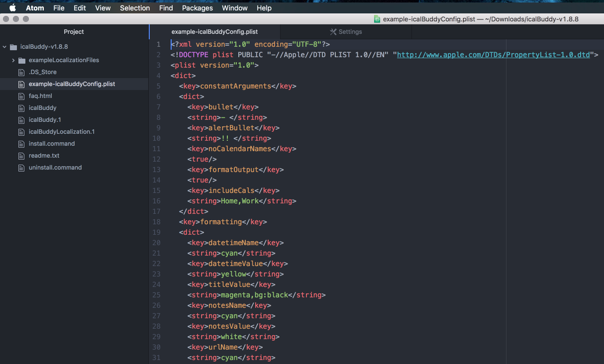Click the .DS_Store file icon

[x=21, y=72]
